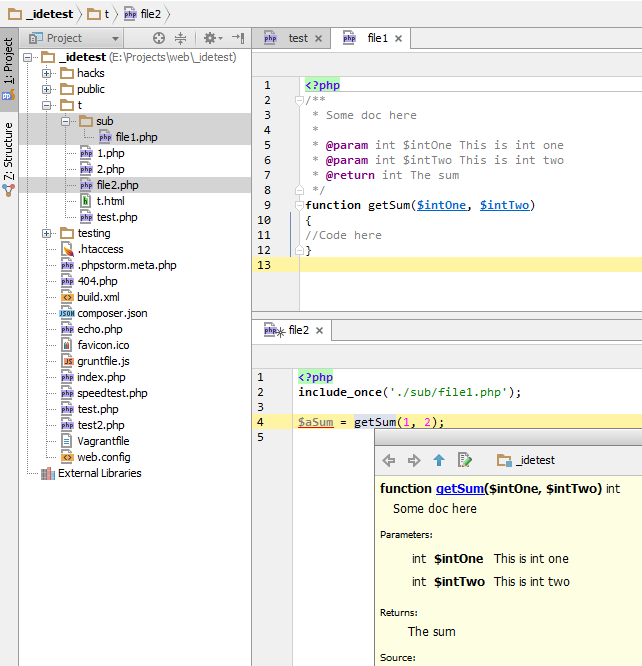Click the $intOne parameter in function signature
642x666 pixels.
(x=441, y=205)
